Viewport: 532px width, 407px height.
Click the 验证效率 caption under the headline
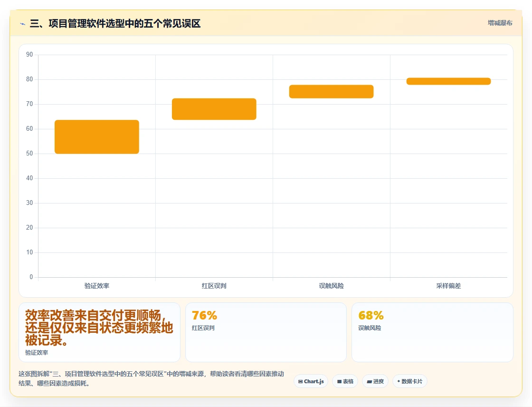click(x=37, y=353)
